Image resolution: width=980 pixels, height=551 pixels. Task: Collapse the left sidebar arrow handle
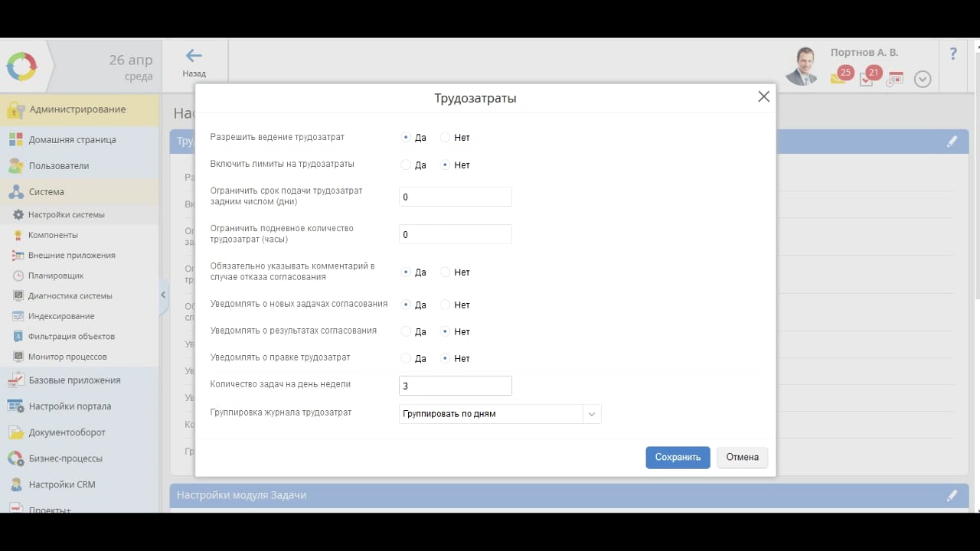(x=163, y=295)
